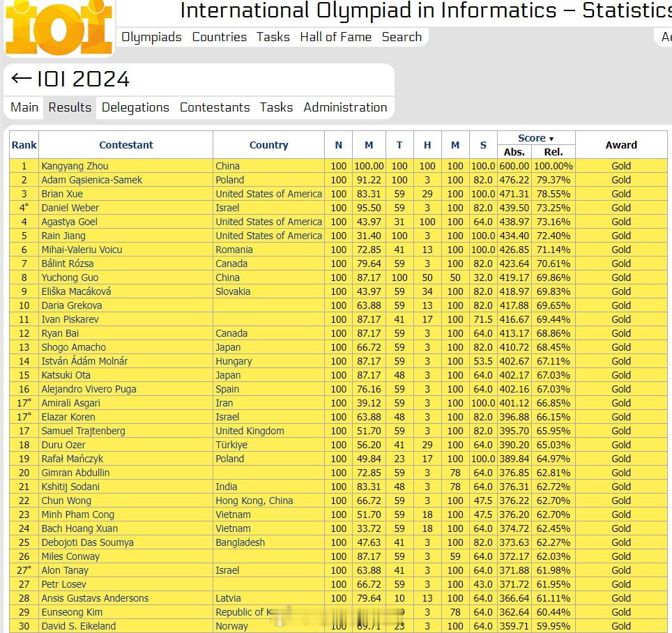Screen dimensions: 672x633
Task: Click Latvia country link
Action: click(x=228, y=598)
